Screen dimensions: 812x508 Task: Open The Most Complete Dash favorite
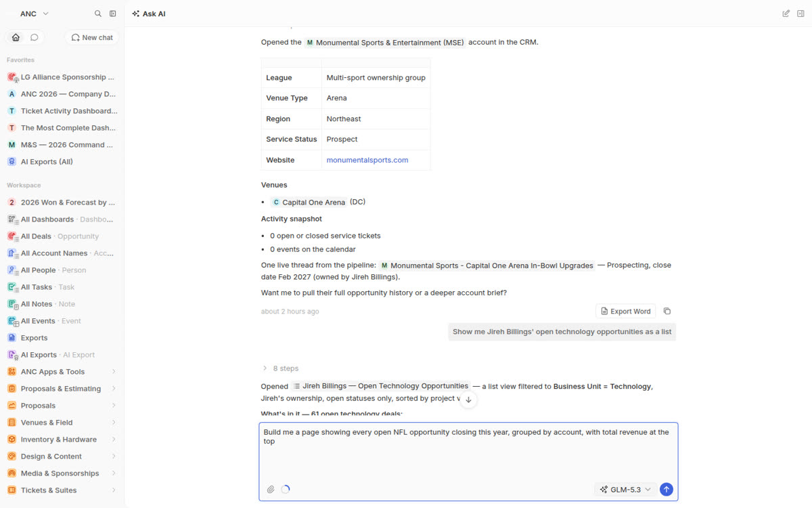(x=62, y=128)
